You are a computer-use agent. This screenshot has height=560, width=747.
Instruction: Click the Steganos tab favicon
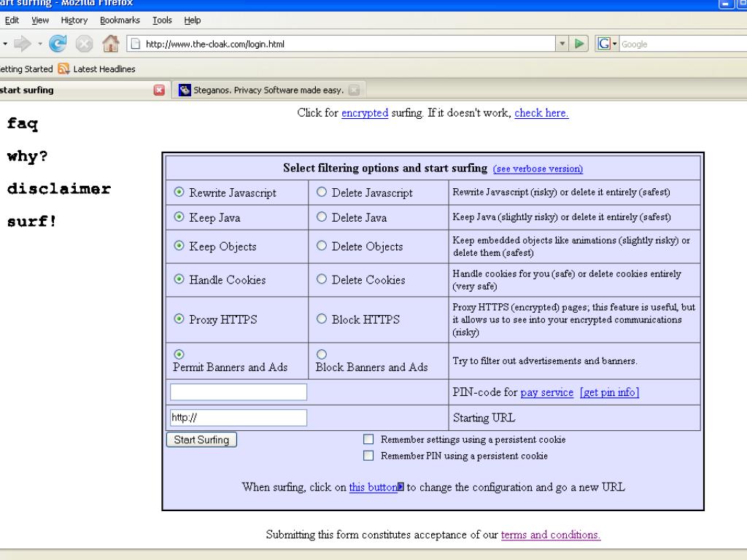(x=185, y=90)
